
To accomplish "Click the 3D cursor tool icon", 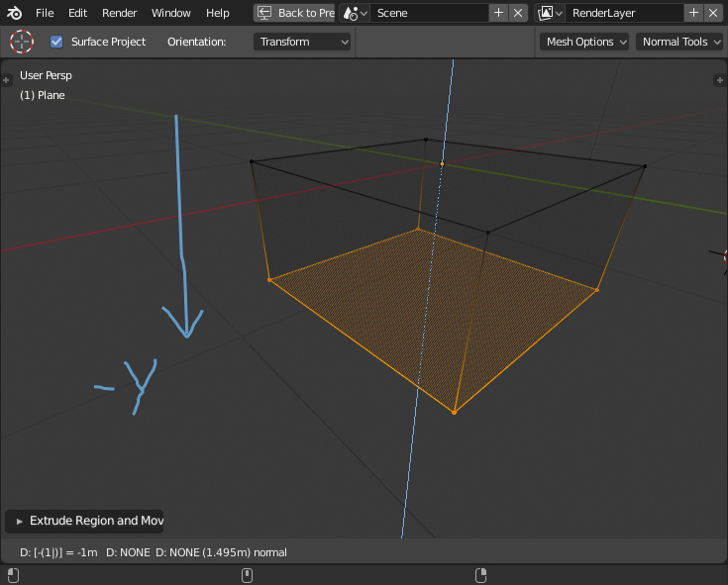I will pos(22,42).
